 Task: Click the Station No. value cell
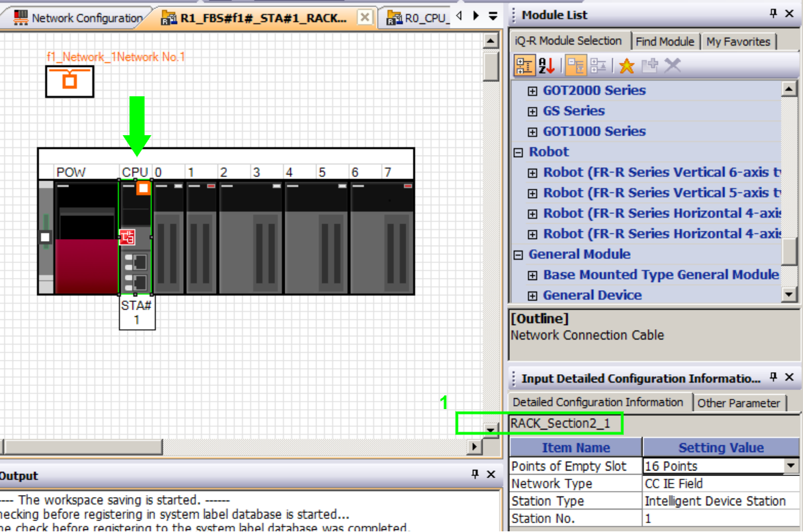point(721,518)
